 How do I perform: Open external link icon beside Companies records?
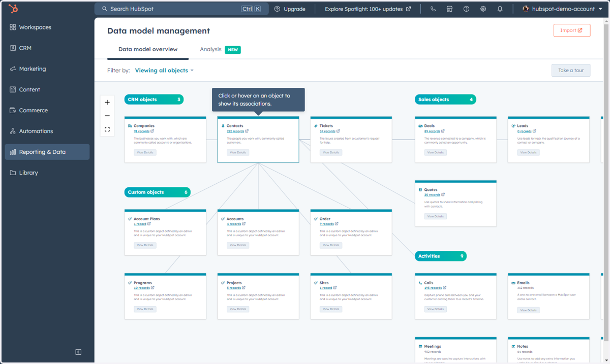coord(152,131)
